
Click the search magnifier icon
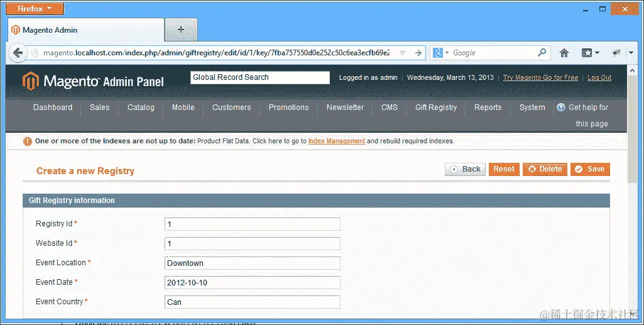[542, 53]
